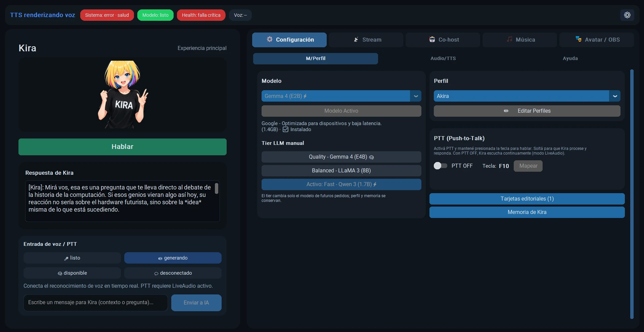Click the Experiencia principal label

pos(202,48)
